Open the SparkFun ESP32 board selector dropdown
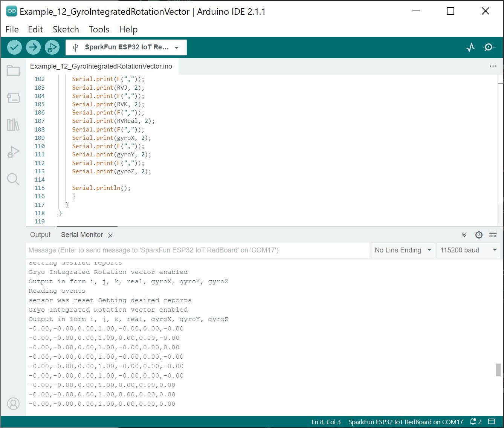This screenshot has height=428, width=504. [x=126, y=47]
